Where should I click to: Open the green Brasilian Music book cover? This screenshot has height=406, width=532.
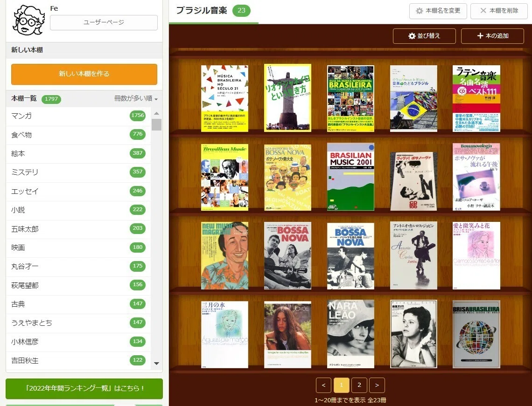click(x=224, y=178)
